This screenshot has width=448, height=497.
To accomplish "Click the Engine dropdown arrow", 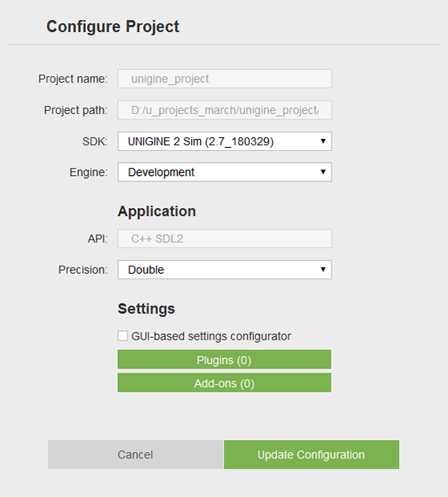I will pyautogui.click(x=323, y=172).
